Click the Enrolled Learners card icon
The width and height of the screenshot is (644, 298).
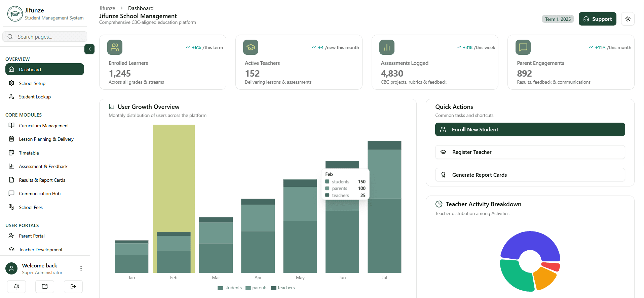click(x=115, y=47)
